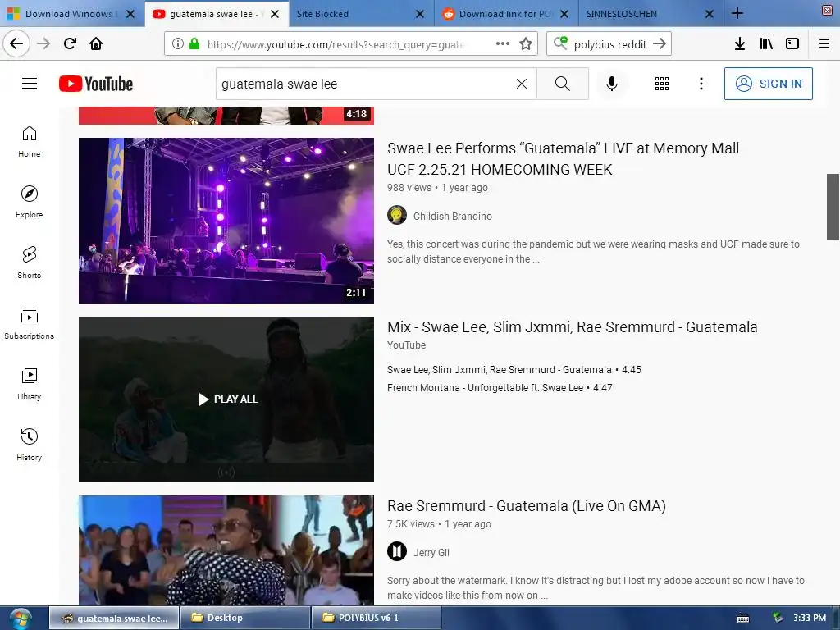840x630 pixels.
Task: Click the search bar go arrow
Action: pyautogui.click(x=660, y=44)
